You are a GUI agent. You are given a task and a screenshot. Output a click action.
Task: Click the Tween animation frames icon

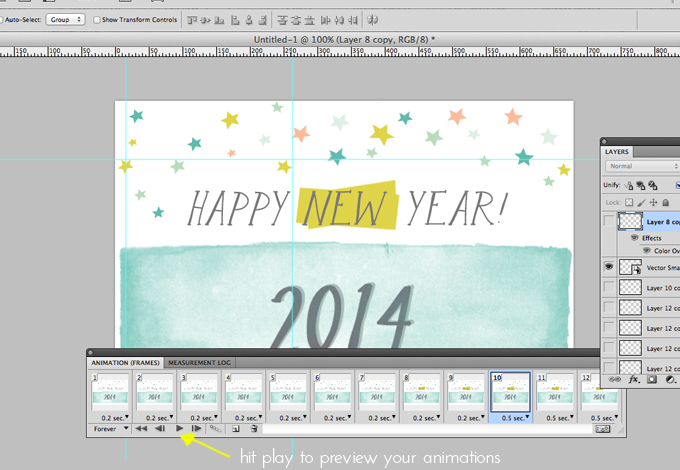[216, 429]
